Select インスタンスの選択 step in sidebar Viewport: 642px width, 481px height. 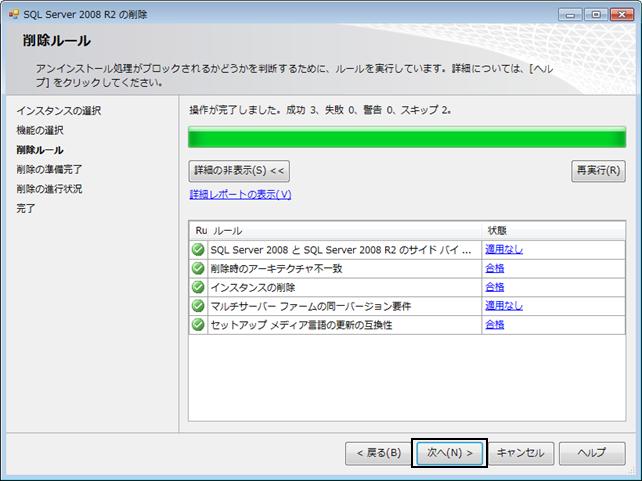pos(59,111)
